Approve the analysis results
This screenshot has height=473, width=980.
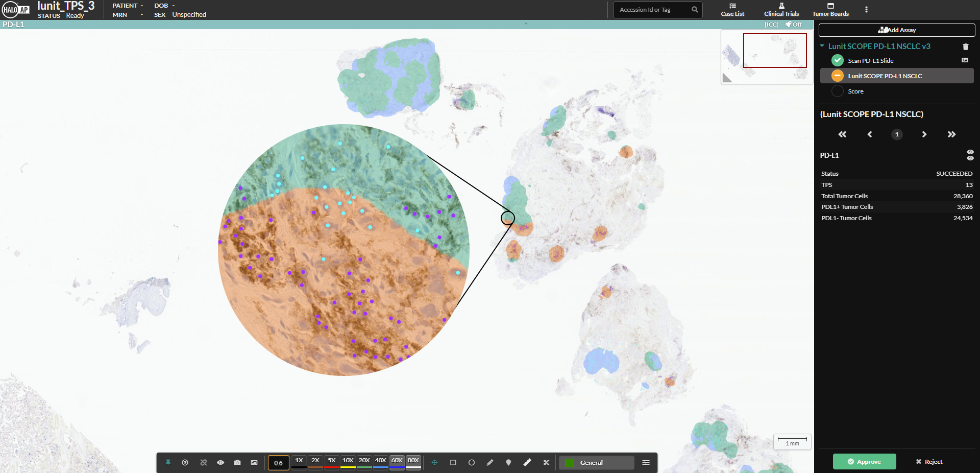click(x=864, y=461)
